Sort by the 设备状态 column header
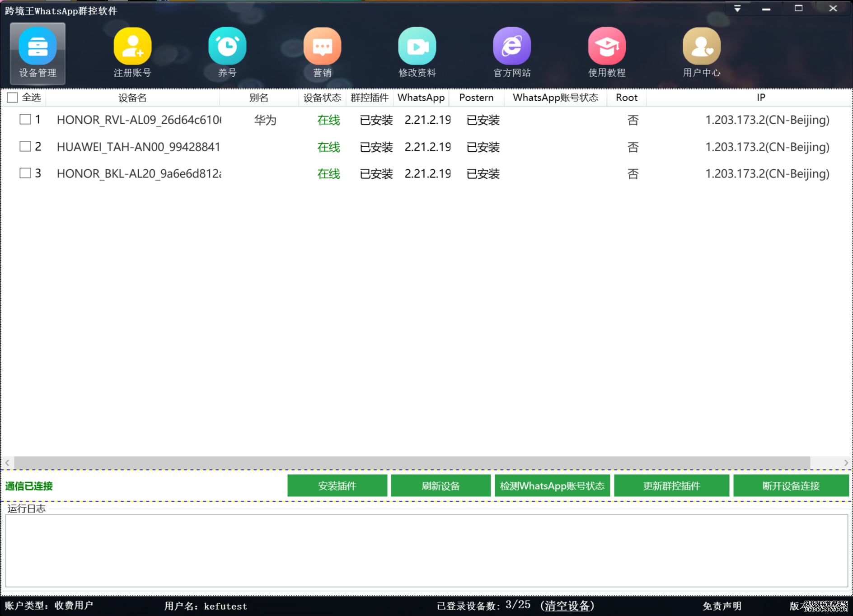Image resolution: width=853 pixels, height=616 pixels. click(322, 98)
